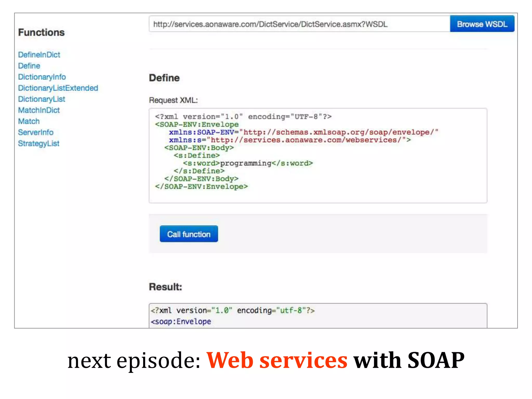Viewport: 532px width, 399px height.
Task: Click the Result XML output box
Action: tap(318, 316)
